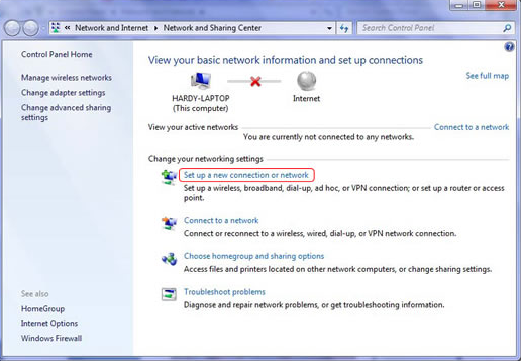Open See full map link
This screenshot has height=362, width=521.
click(487, 76)
